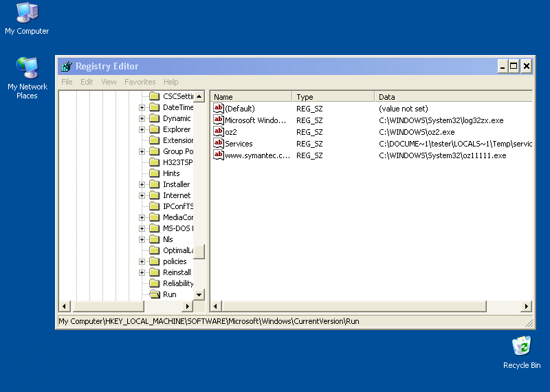Viewport: 550px width, 392px height.
Task: Click the string icon of (Default) value
Action: [x=219, y=108]
